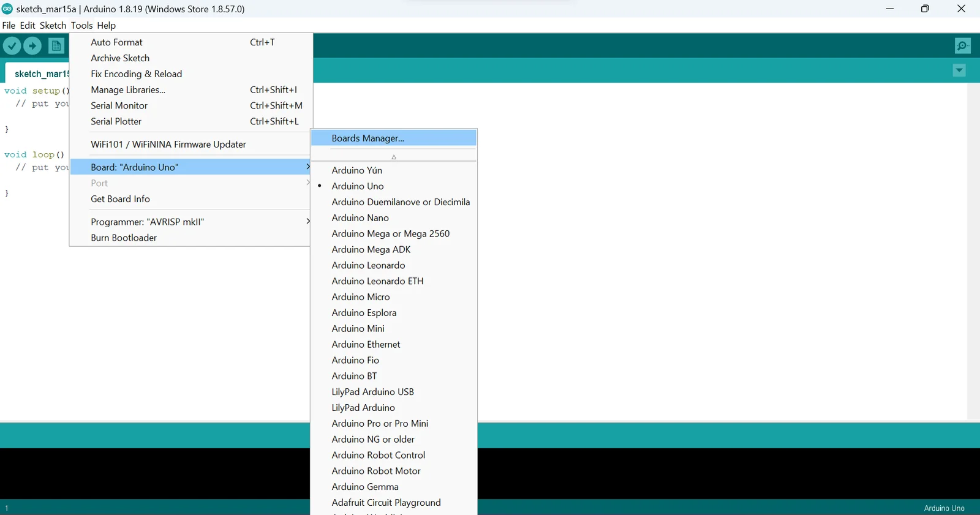Open the Sketch menu
Screen dimensions: 980x515
point(53,25)
